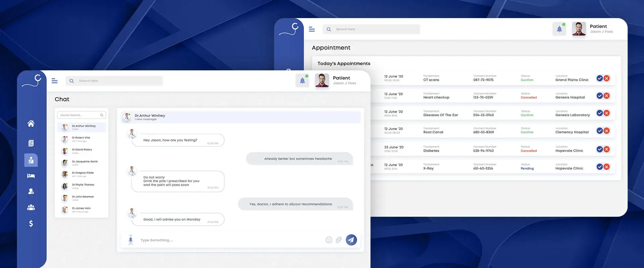Screen dimensions: 644x268
Task: Confirm the Diseases Of The Ear appointment
Action: tap(600, 113)
